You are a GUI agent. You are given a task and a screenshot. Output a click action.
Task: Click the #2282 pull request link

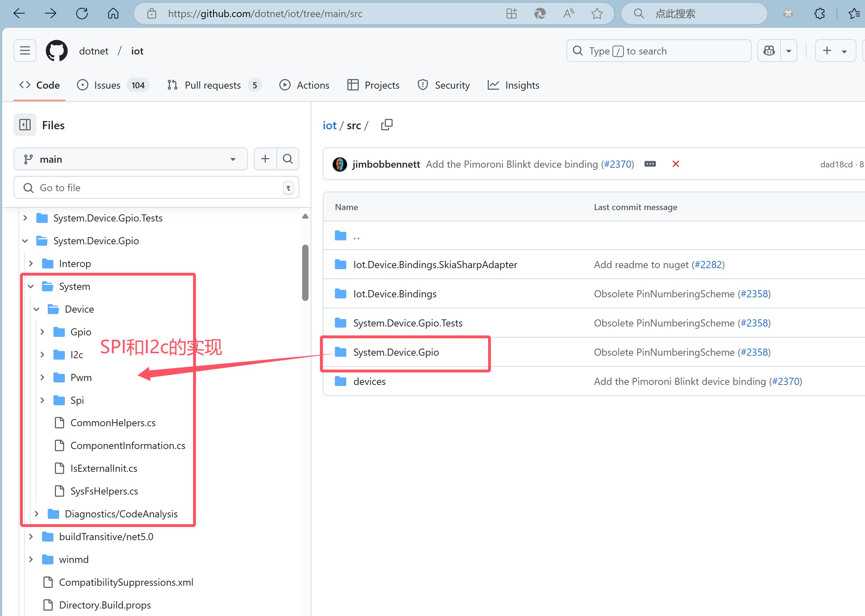[x=708, y=265]
